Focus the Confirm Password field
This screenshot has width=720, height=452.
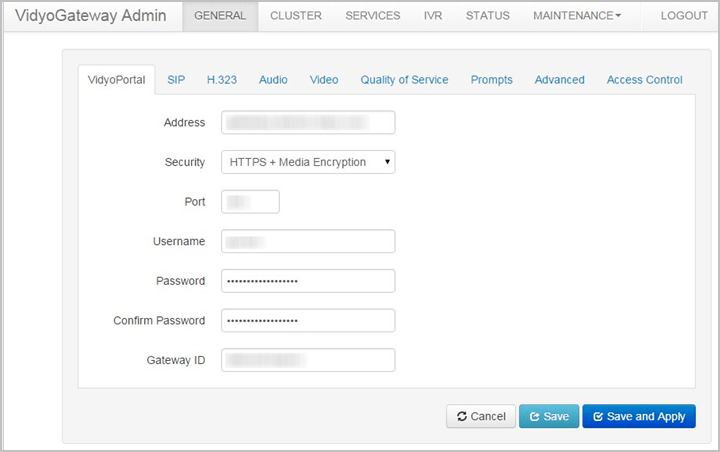pyautogui.click(x=308, y=320)
